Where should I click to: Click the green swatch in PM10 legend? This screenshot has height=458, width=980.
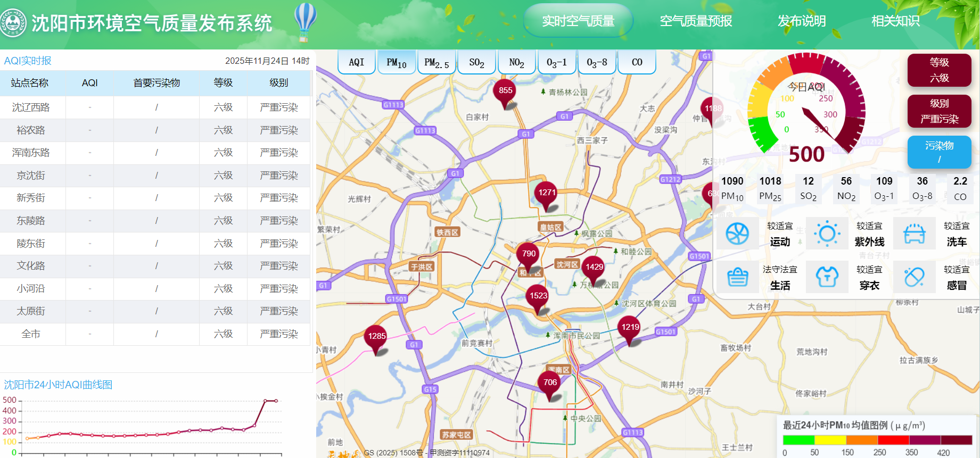pos(798,440)
